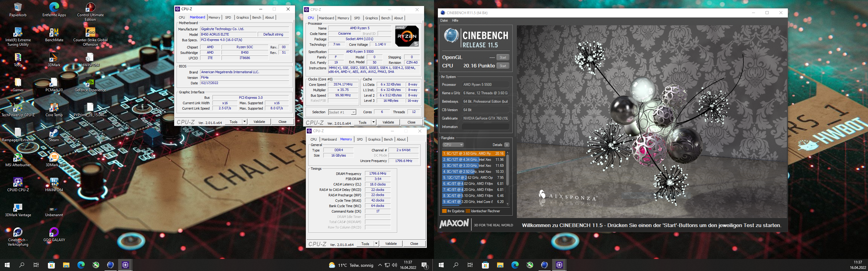The height and width of the screenshot is (271, 868).
Task: Open MSI Afterburner desktop icon
Action: click(18, 160)
